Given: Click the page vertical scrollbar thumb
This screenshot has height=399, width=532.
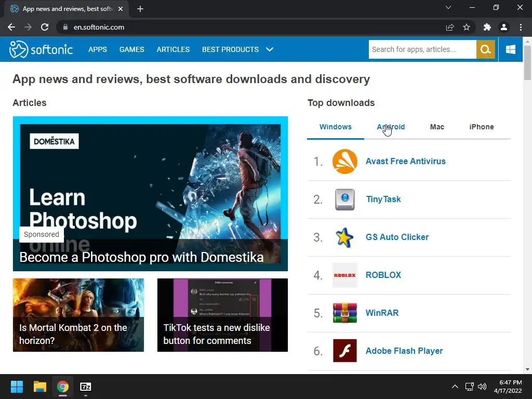Looking at the screenshot, I should coord(527,63).
